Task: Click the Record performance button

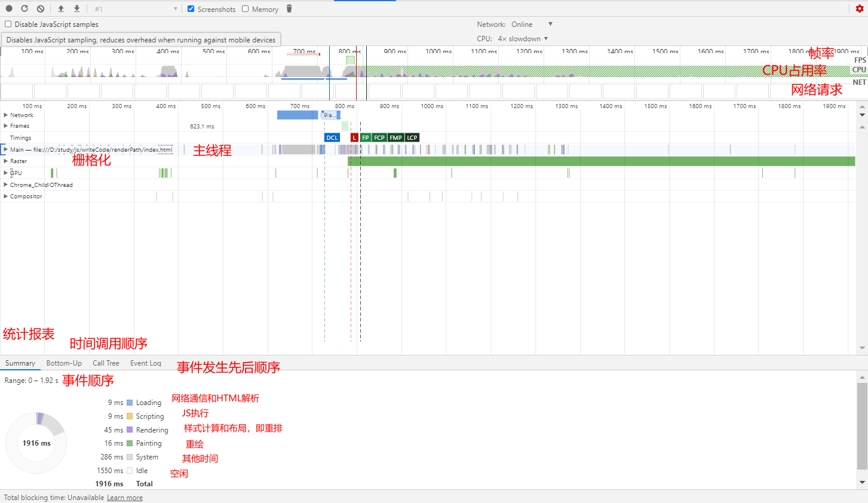Action: [x=9, y=9]
